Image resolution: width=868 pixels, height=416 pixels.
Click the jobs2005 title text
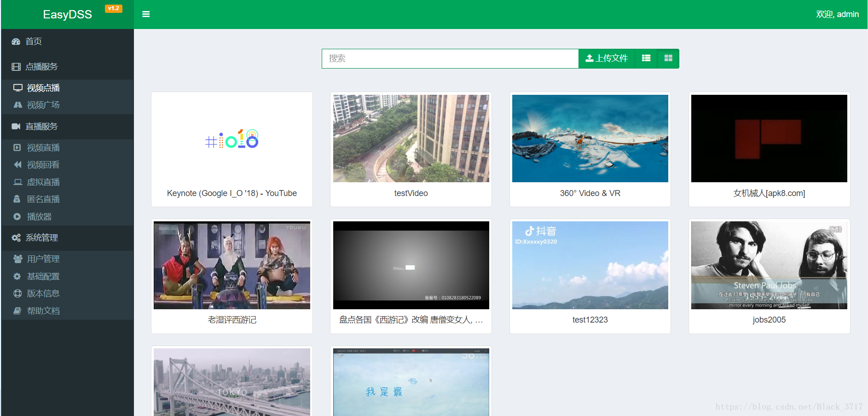(x=769, y=320)
